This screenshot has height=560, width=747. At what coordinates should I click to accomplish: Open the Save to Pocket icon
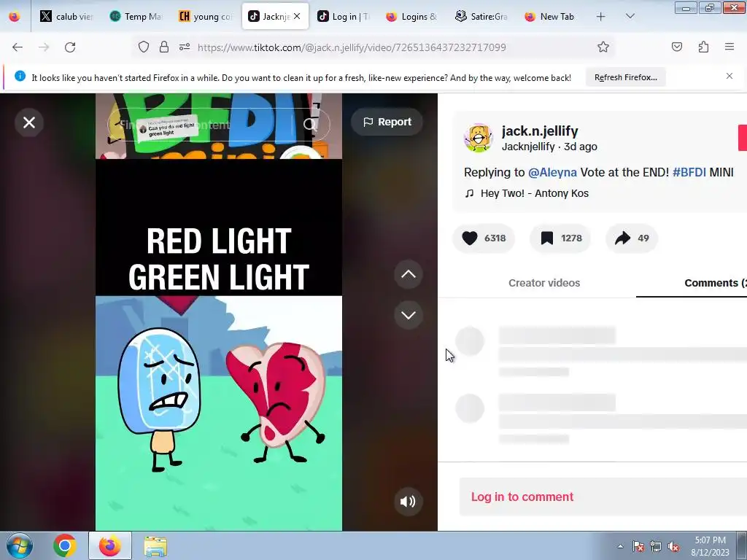[677, 47]
